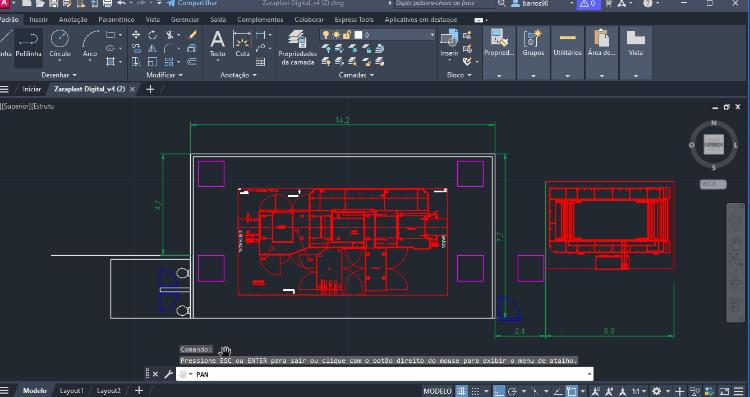Toggle ortho mode in status bar
750x397 pixels.
pyautogui.click(x=499, y=391)
